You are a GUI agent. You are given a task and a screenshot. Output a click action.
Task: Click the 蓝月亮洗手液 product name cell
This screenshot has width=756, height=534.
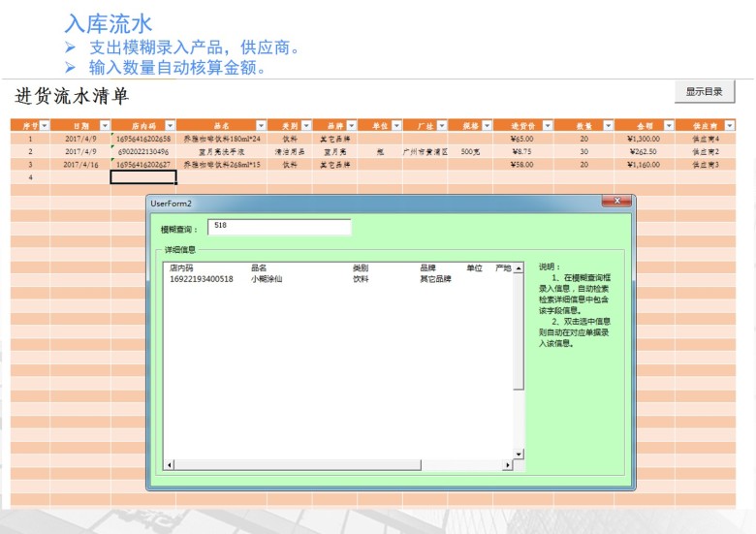click(x=222, y=152)
